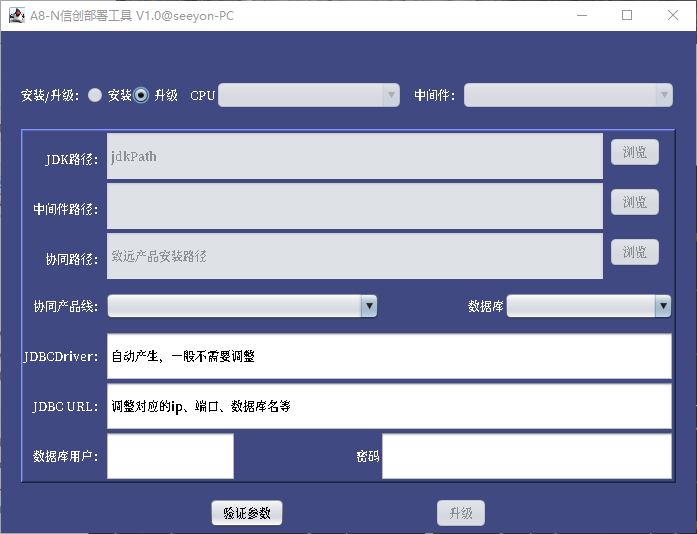This screenshot has width=697, height=534.
Task: Select the 升级 radio button
Action: [141, 95]
